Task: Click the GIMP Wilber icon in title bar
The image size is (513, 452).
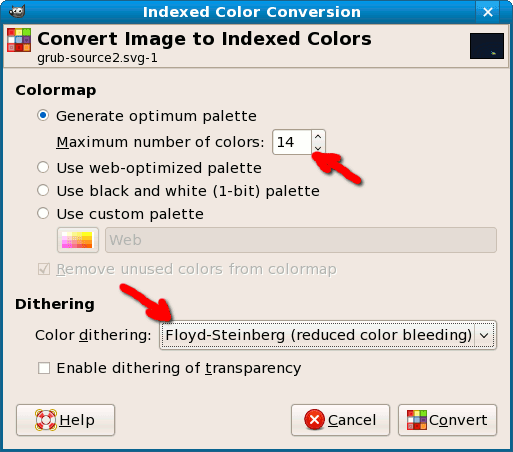Action: tap(17, 12)
